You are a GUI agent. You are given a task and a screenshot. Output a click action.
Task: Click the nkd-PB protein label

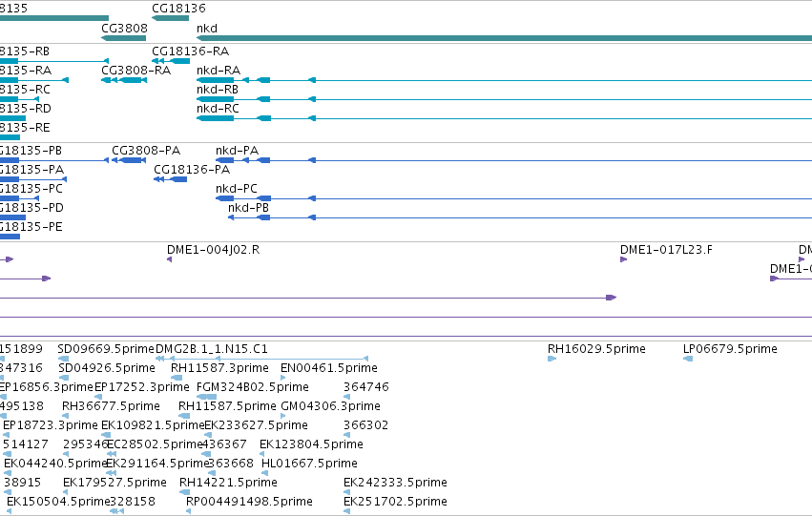coord(248,208)
